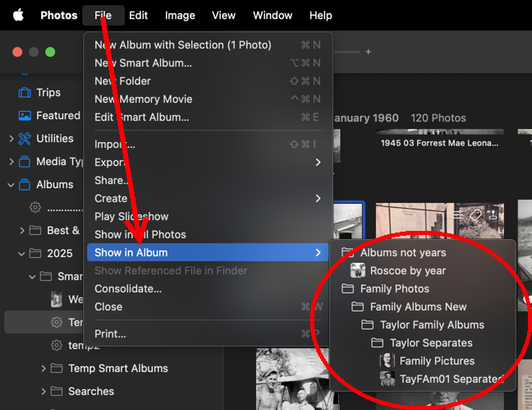
Task: Open the Apple menu
Action: coord(18,16)
